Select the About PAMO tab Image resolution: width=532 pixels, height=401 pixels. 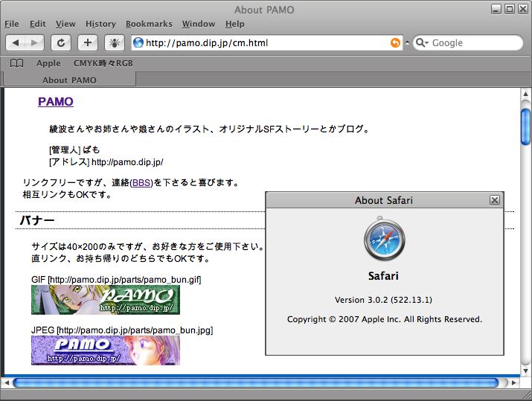pos(69,80)
